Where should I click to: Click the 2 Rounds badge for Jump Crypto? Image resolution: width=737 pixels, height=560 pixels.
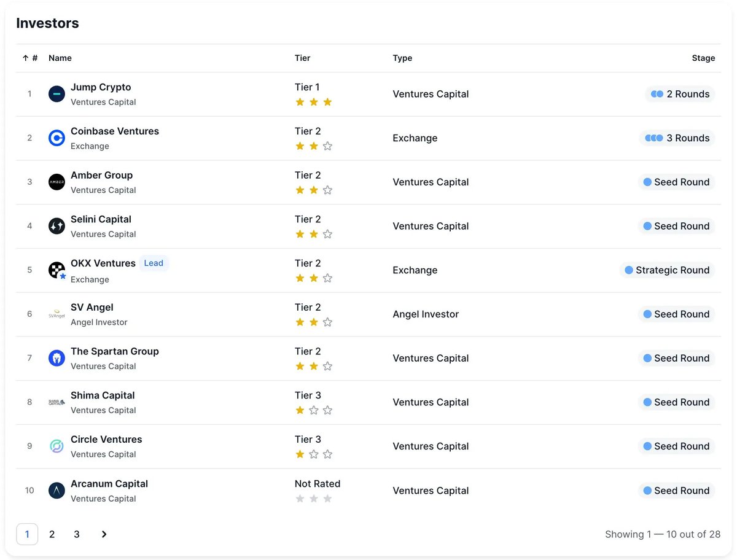680,94
